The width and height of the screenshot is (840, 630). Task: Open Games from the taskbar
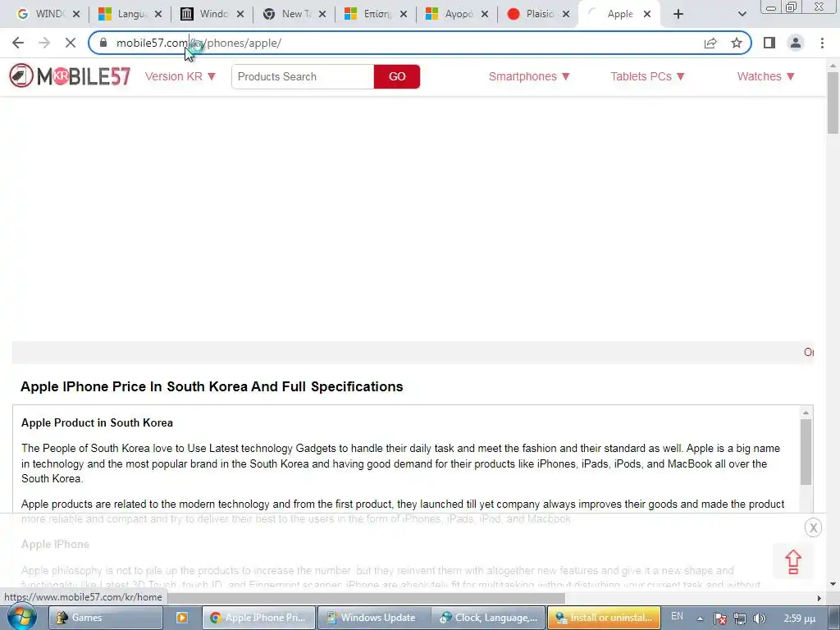[106, 618]
